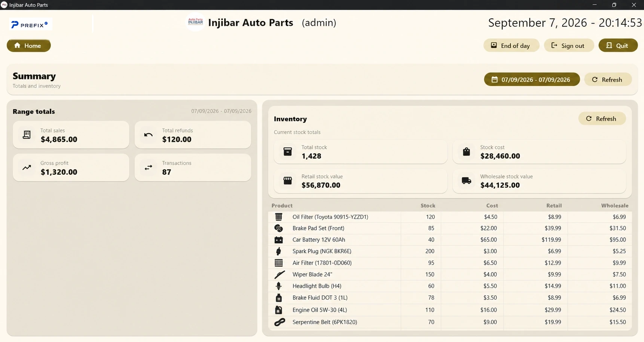This screenshot has height=342, width=644.
Task: Sign out of the admin account
Action: [x=569, y=46]
